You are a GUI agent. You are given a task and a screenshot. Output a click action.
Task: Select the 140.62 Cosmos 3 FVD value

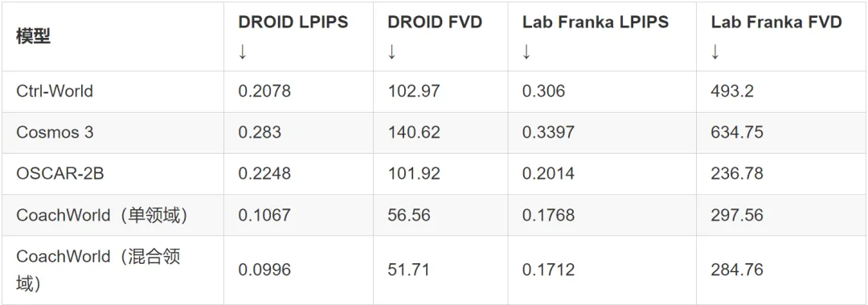pyautogui.click(x=414, y=132)
